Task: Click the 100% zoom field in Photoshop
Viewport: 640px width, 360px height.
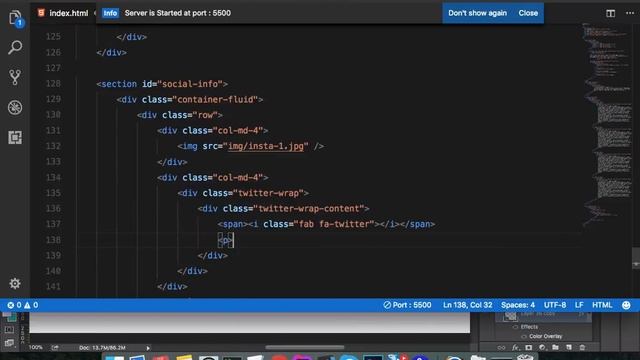Action: tap(36, 348)
